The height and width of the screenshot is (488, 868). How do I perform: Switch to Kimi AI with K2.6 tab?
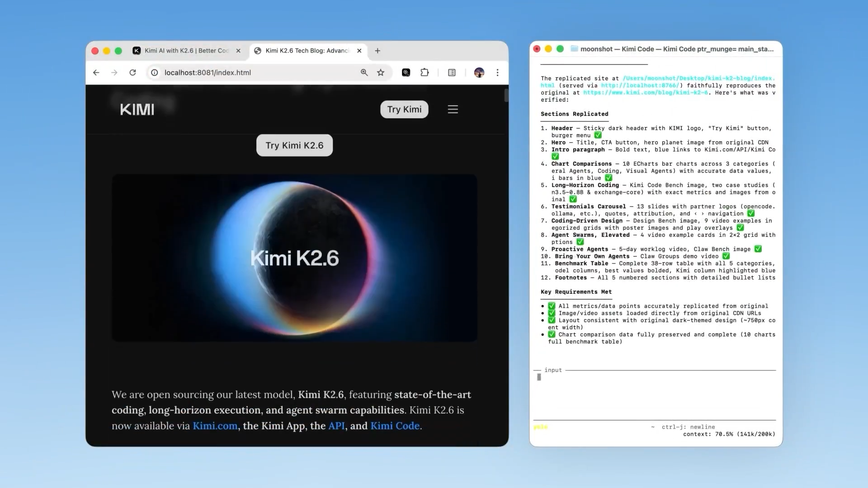click(187, 51)
